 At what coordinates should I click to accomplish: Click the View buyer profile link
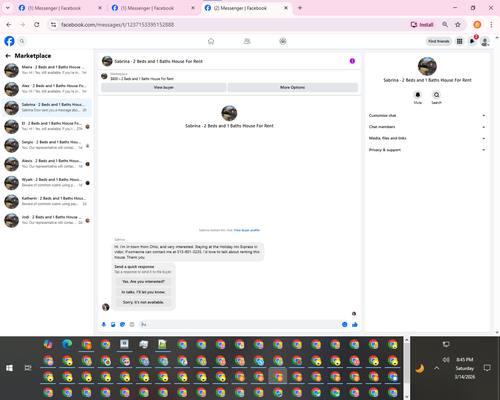[247, 230]
